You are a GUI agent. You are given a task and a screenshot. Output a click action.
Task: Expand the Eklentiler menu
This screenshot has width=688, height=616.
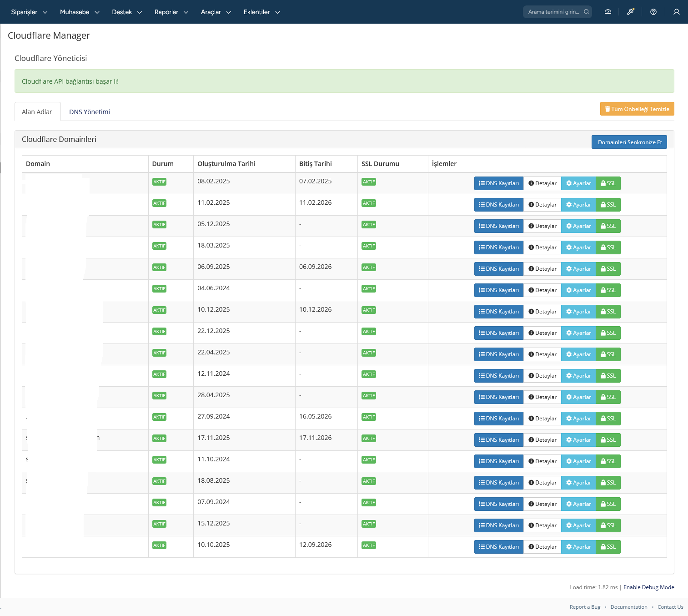point(262,12)
